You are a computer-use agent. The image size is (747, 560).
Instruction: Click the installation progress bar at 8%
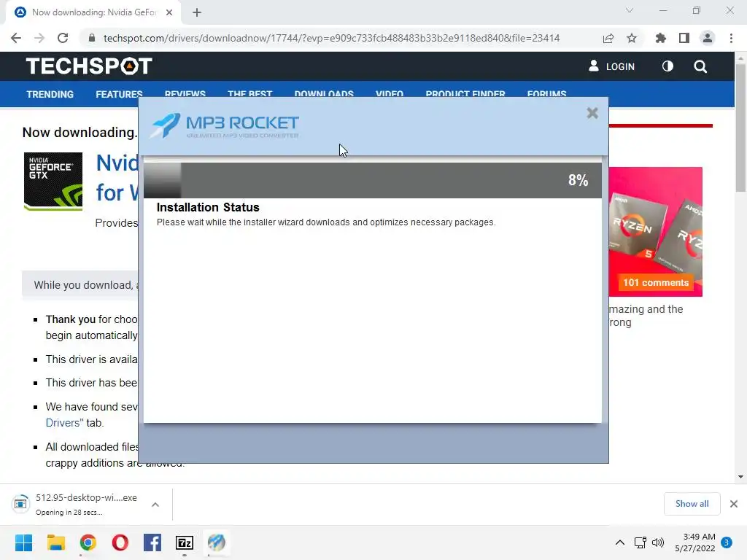point(373,181)
